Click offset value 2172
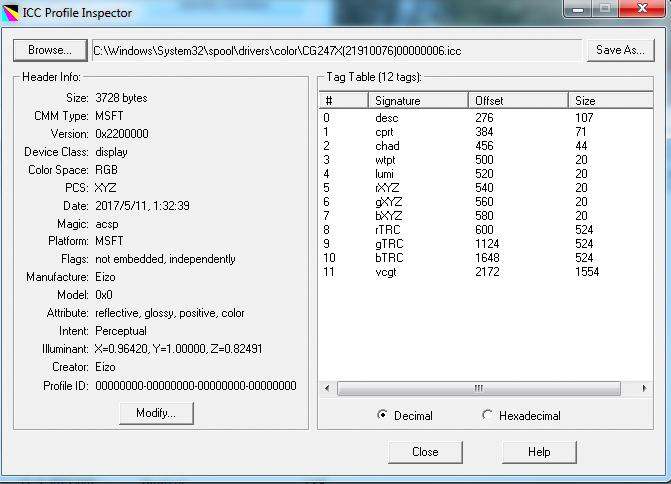The image size is (671, 484). coord(487,272)
